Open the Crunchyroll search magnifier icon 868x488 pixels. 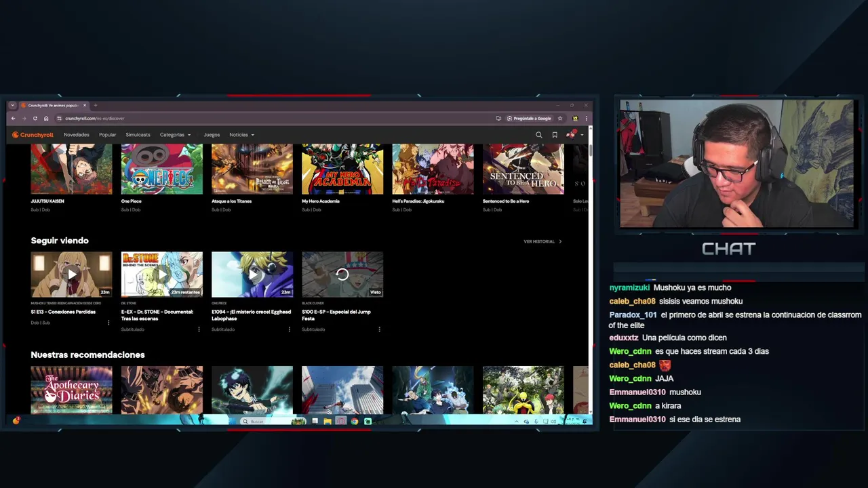click(539, 135)
